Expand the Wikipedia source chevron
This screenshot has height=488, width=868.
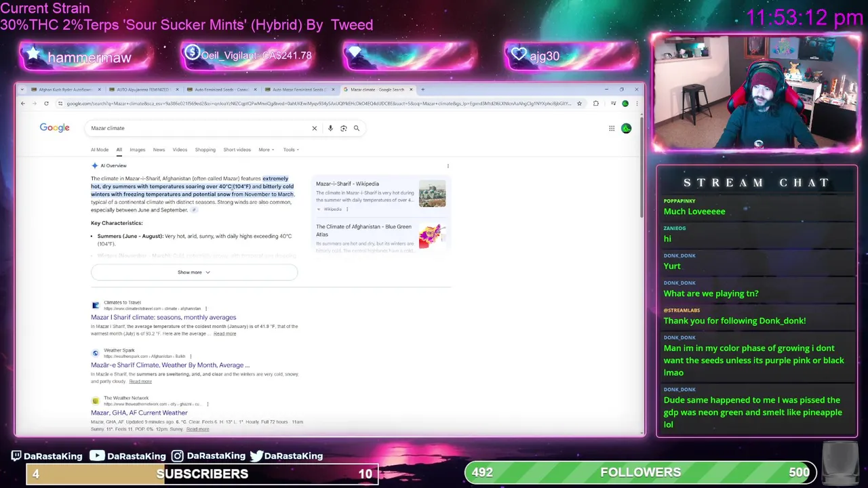coord(319,209)
